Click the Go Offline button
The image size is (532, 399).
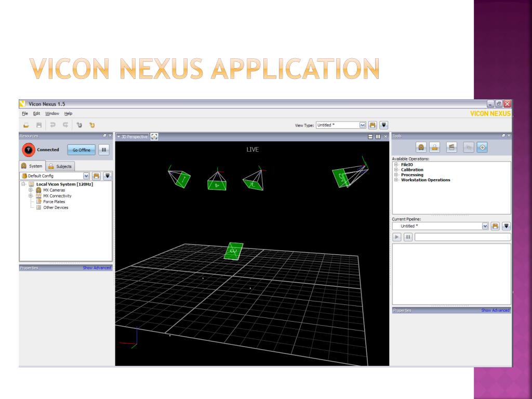82,150
